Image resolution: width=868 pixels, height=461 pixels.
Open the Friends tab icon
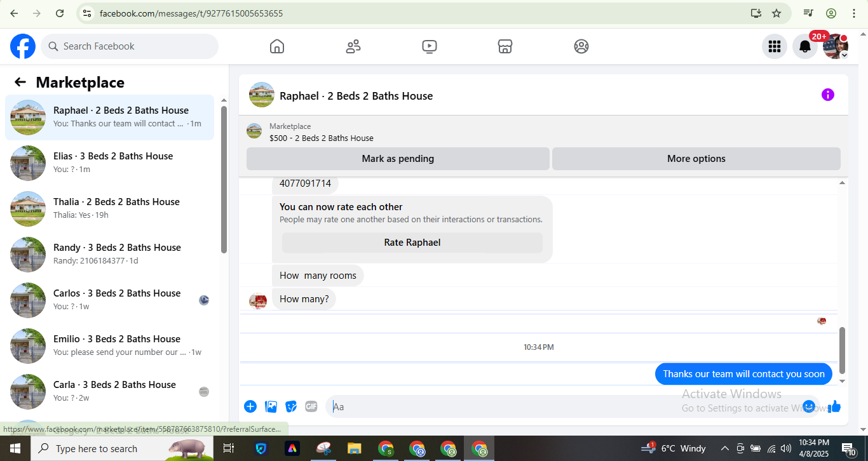coord(353,46)
